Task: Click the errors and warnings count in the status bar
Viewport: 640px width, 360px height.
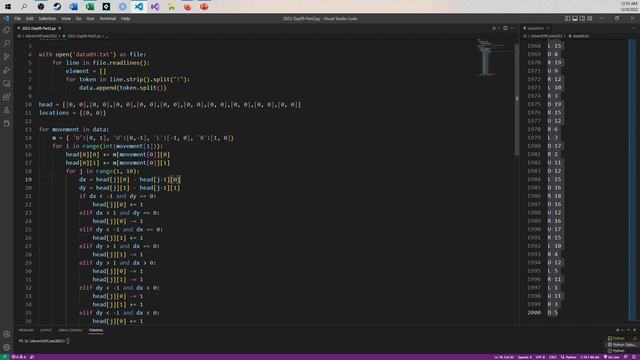Action: pos(19,357)
